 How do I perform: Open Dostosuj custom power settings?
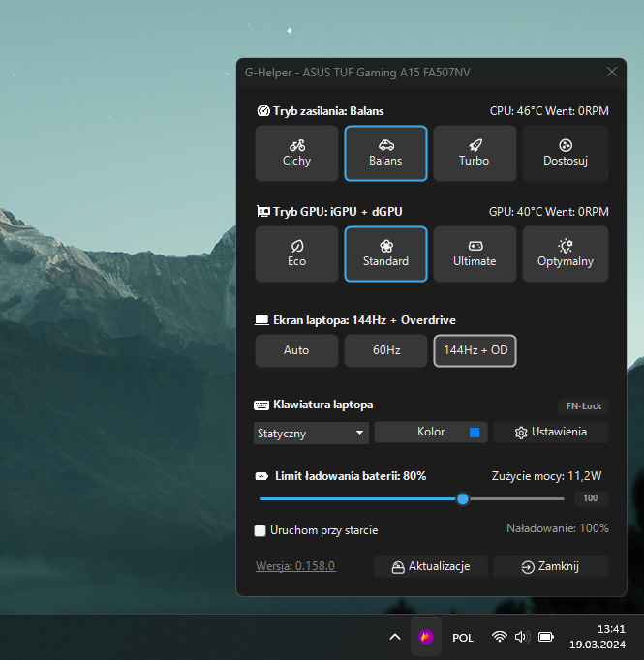pyautogui.click(x=566, y=153)
